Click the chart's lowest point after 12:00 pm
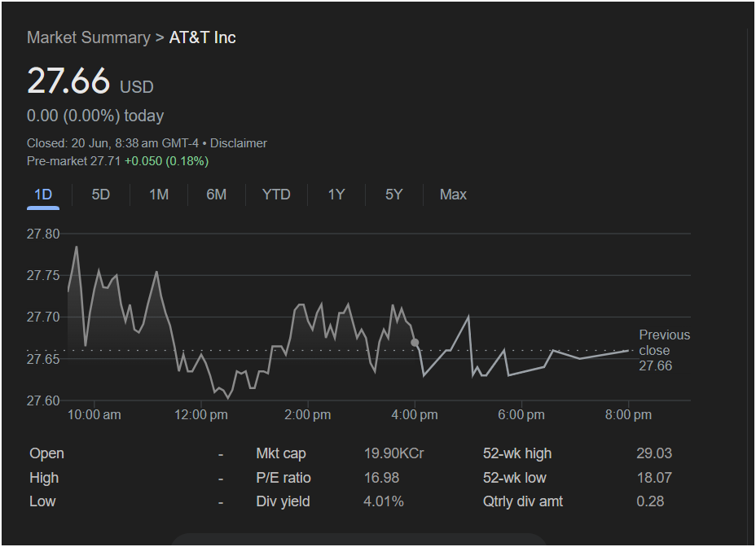The image size is (756, 547). coord(228,399)
